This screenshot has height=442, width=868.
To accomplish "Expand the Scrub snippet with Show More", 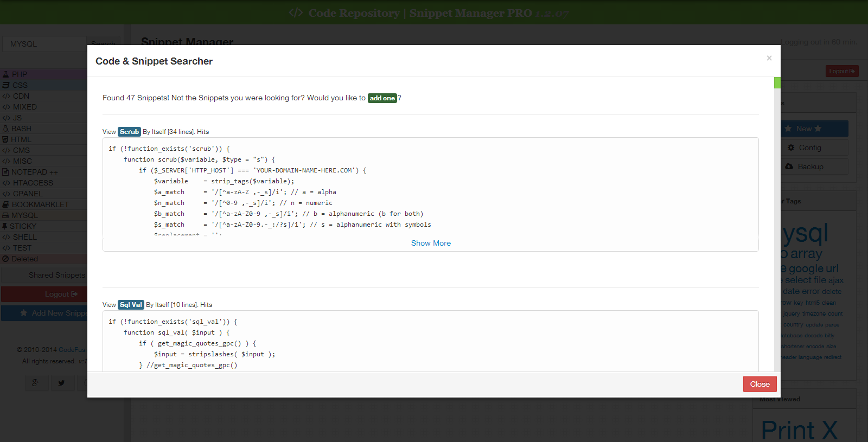I will (x=431, y=243).
